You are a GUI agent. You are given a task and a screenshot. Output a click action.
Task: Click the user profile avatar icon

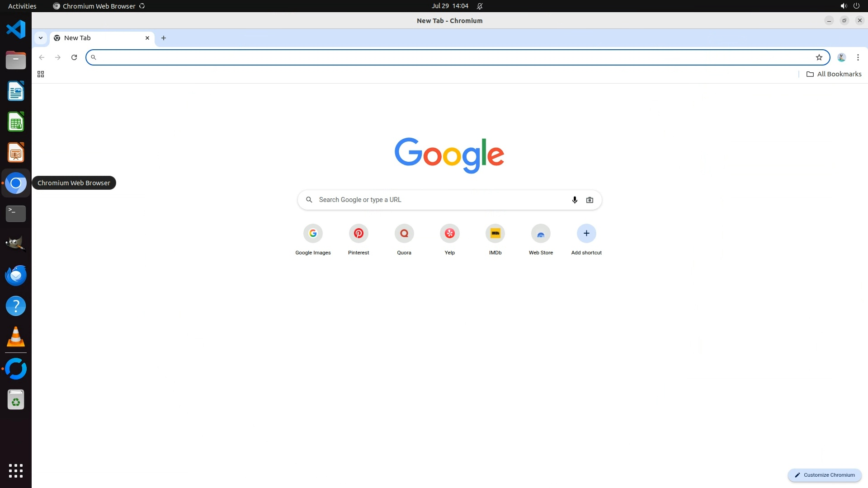click(x=841, y=57)
